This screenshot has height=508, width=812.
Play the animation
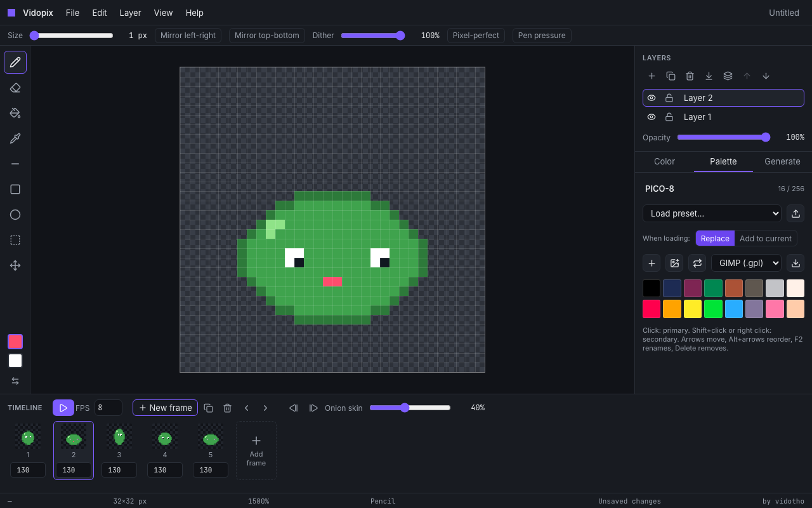63,408
